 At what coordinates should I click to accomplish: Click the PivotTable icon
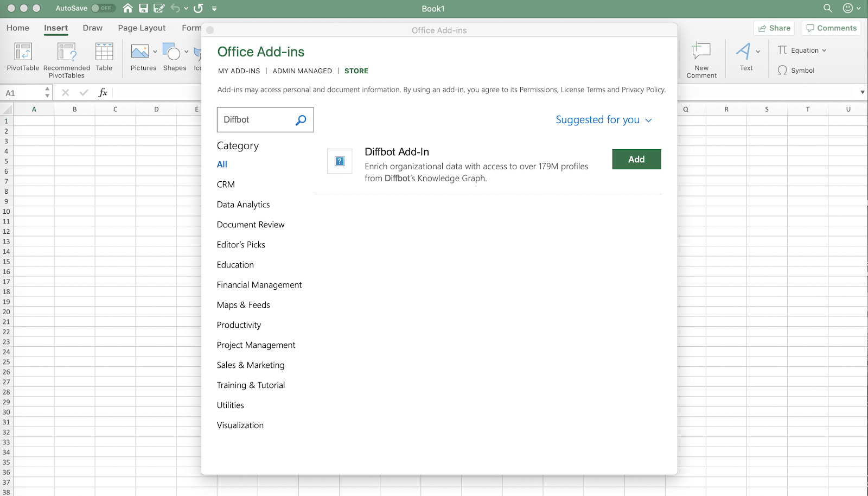pos(23,52)
